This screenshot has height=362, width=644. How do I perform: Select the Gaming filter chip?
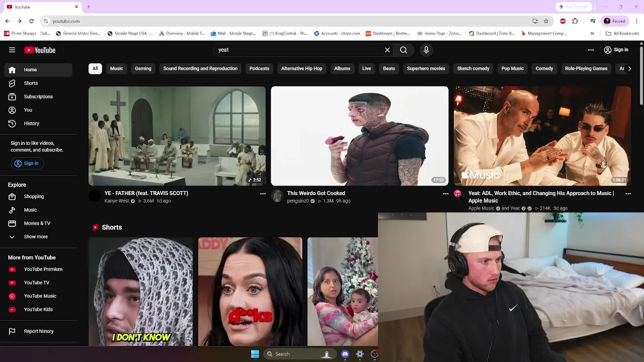tap(143, 68)
